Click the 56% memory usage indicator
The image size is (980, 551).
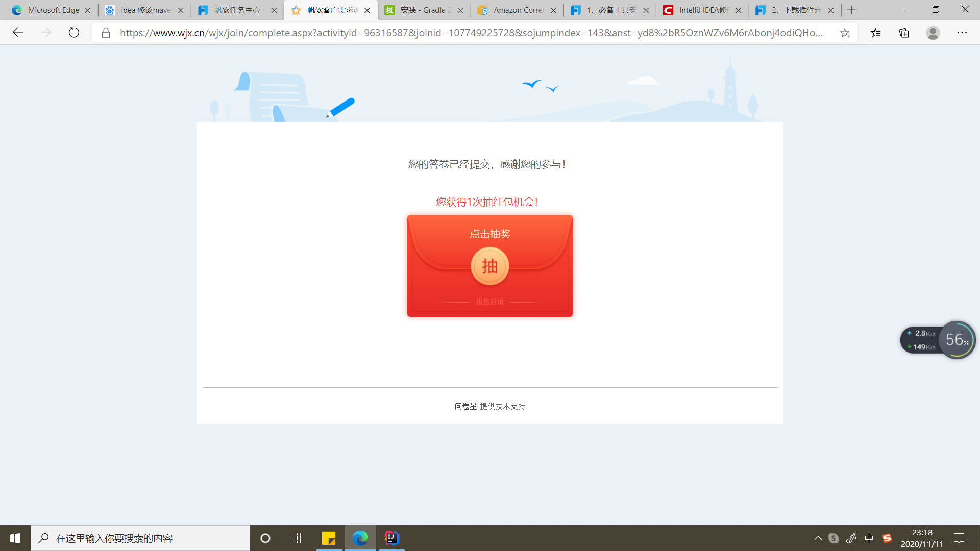(x=957, y=340)
